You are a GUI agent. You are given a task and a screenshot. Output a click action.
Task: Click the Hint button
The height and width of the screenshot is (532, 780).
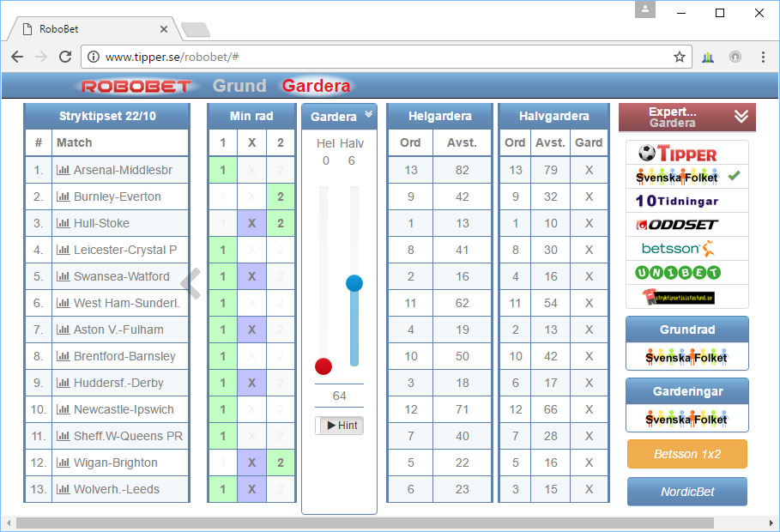[x=340, y=426]
